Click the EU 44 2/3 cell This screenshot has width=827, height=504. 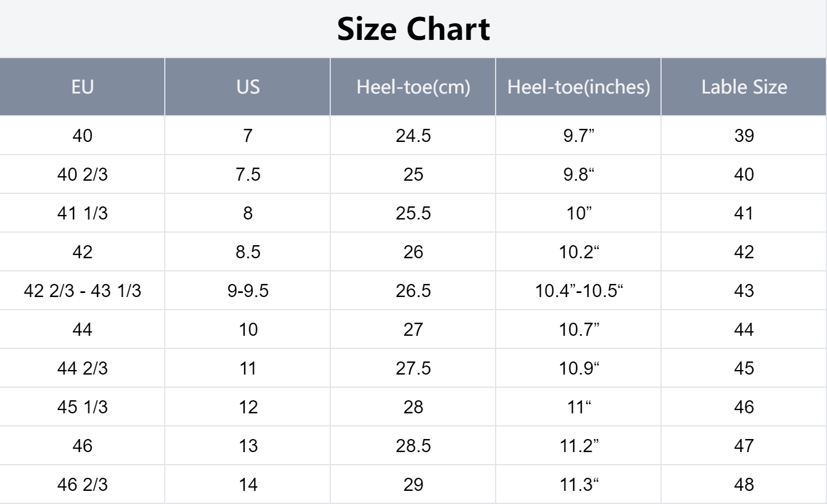[82, 368]
